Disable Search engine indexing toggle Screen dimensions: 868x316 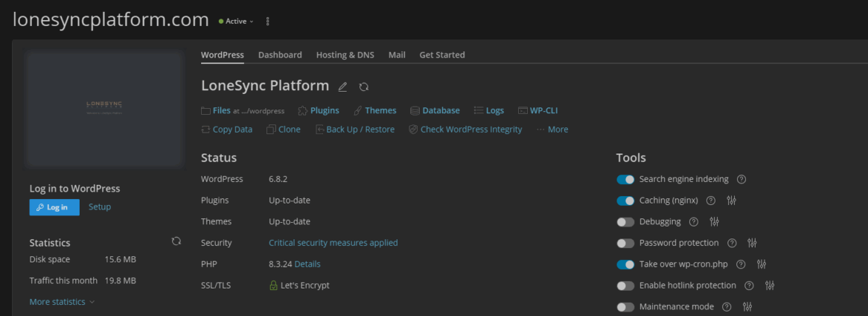click(x=625, y=180)
